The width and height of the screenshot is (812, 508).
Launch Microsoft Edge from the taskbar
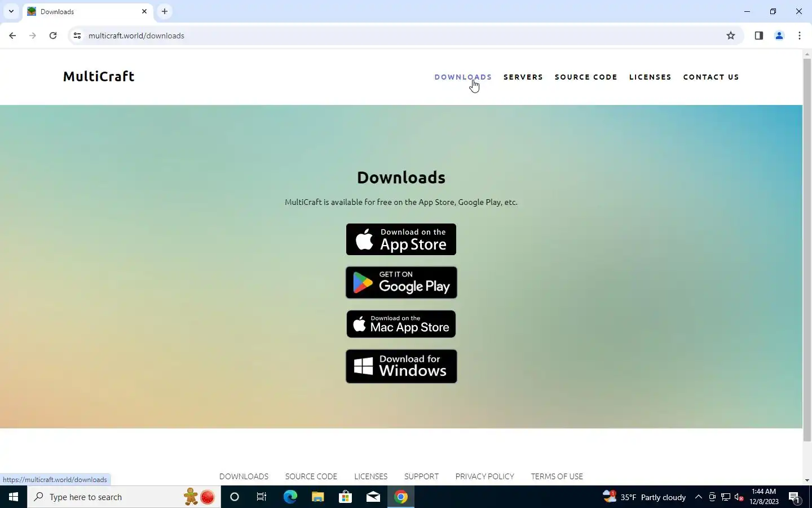tap(290, 497)
